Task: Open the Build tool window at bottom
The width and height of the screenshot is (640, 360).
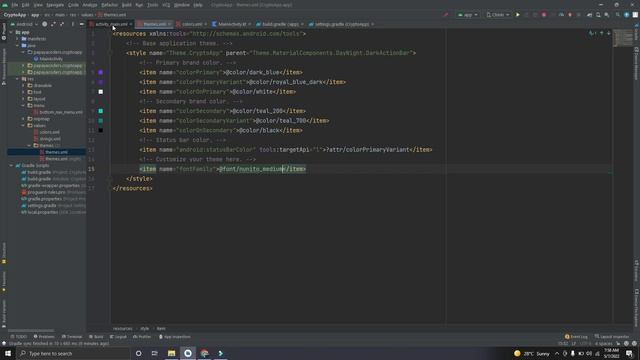Action: pos(96,337)
